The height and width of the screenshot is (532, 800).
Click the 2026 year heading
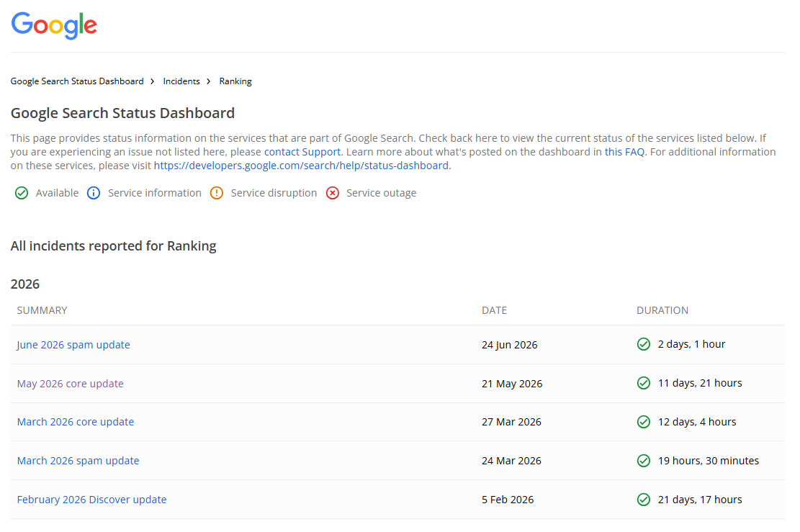point(25,284)
